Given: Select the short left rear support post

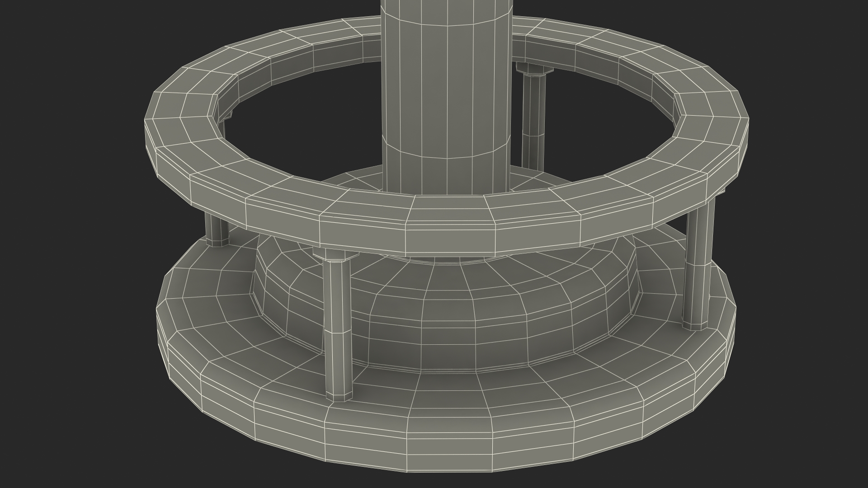Looking at the screenshot, I should pos(217,230).
